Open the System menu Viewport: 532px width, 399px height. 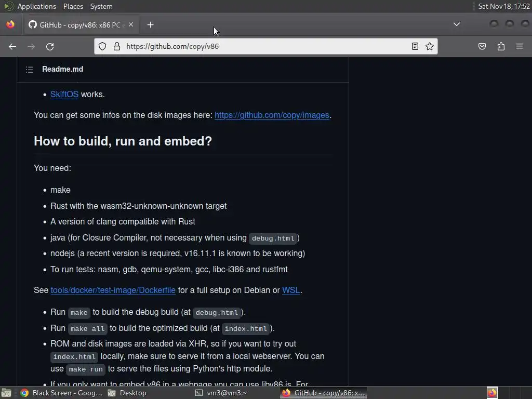click(x=101, y=6)
